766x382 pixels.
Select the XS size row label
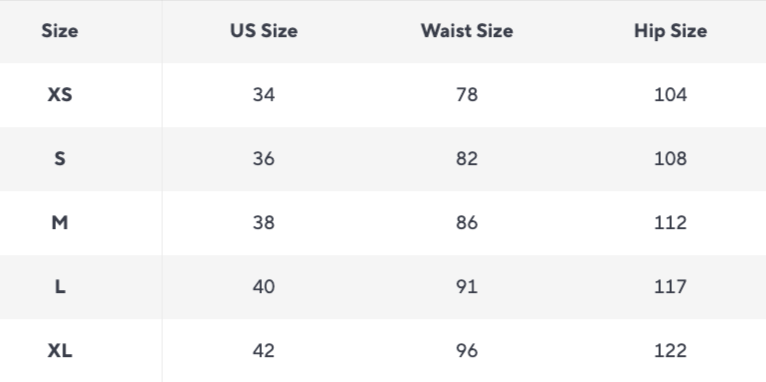60,95
